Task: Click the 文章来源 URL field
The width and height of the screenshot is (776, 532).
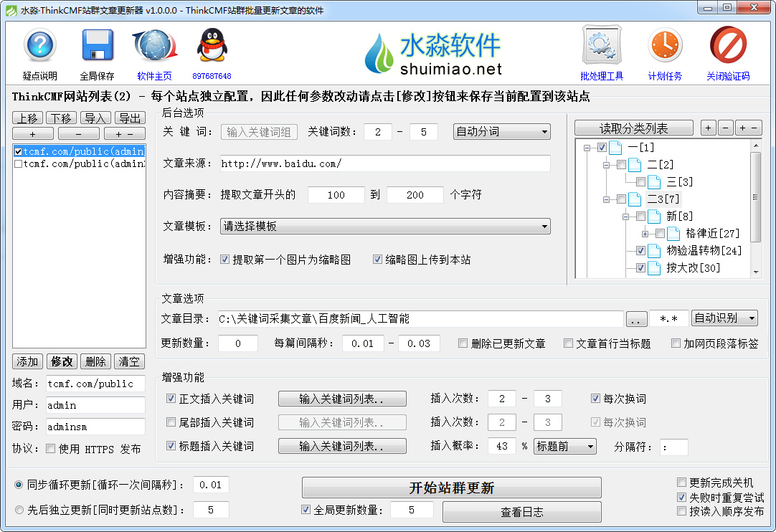Action: (x=385, y=163)
